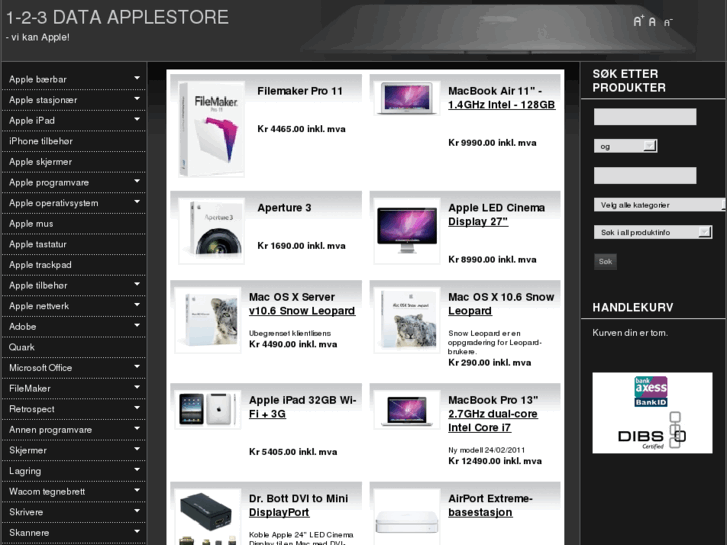This screenshot has height=545, width=727.
Task: Open MacBook Pro 13" product image
Action: point(407,409)
